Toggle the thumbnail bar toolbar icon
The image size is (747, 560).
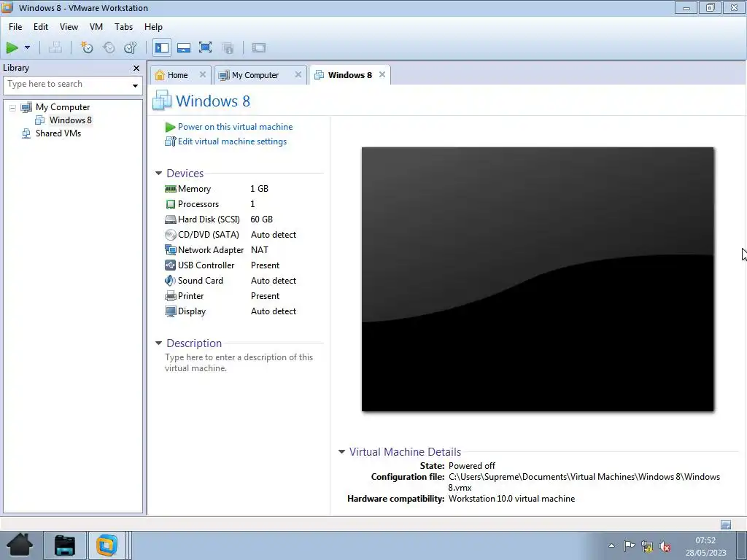coord(184,47)
